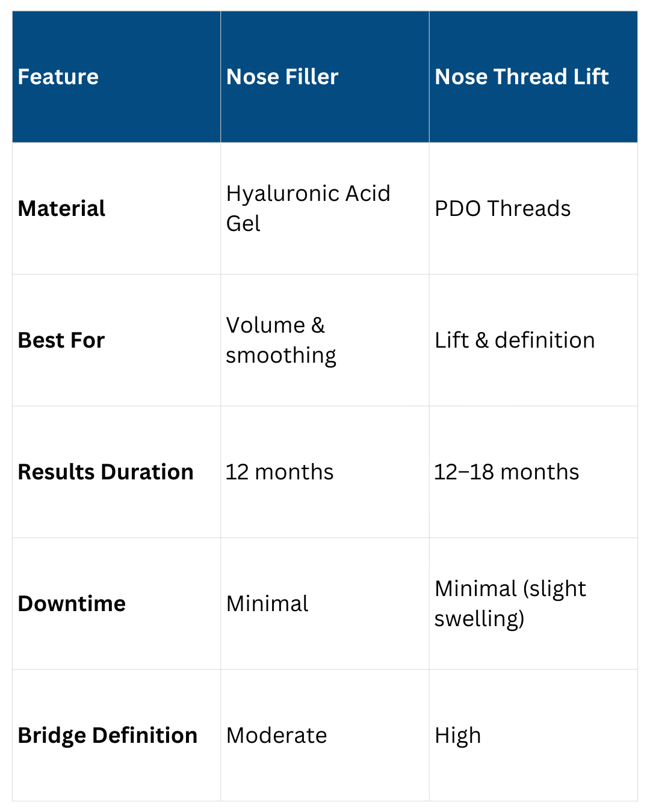Click the word 'Gel' under Nose Filler

243,224
